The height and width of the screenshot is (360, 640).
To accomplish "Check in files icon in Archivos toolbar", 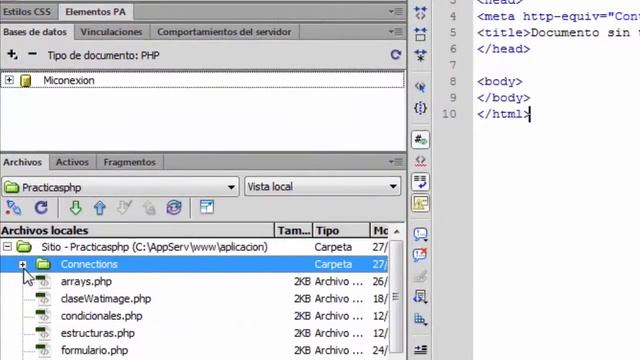I will 149,208.
